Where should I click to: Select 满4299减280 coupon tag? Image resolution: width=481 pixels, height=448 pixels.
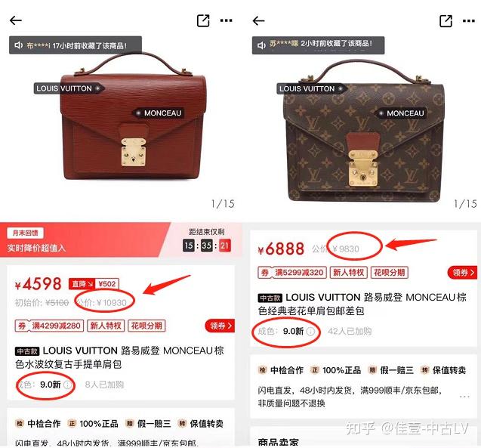pos(49,326)
